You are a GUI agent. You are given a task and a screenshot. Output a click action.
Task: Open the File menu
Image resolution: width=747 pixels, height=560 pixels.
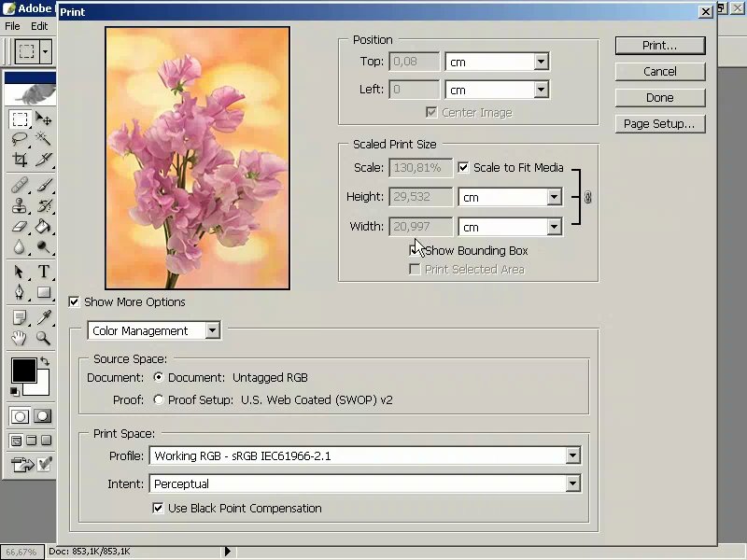(12, 26)
